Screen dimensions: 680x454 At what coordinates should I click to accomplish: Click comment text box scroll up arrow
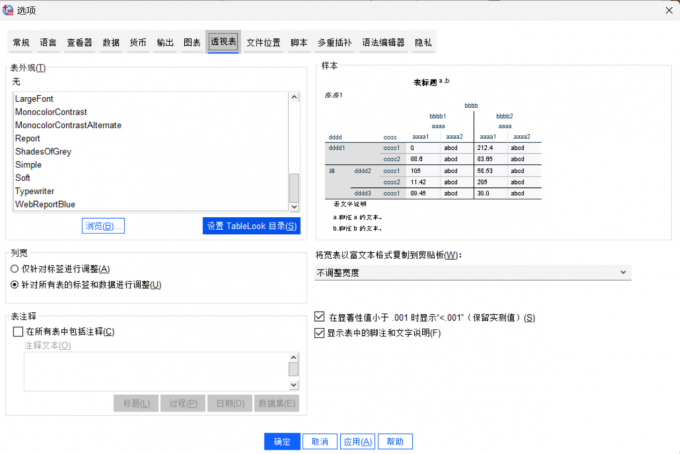click(x=294, y=357)
